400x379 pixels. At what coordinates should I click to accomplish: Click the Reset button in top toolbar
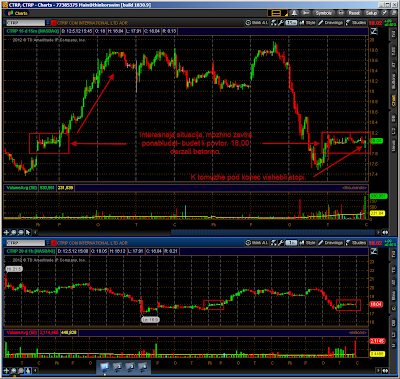coord(354,13)
